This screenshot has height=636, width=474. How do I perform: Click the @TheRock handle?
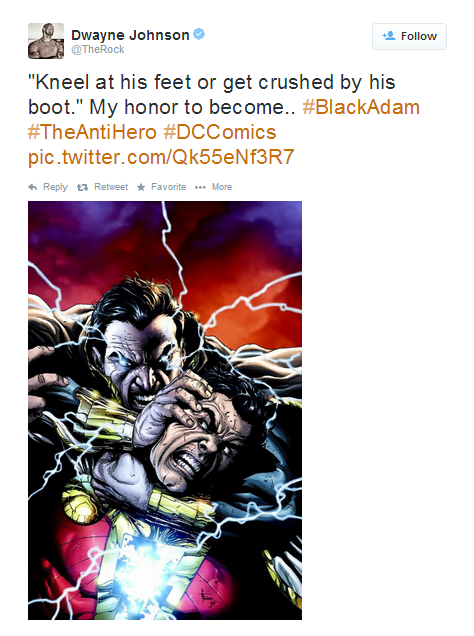98,49
